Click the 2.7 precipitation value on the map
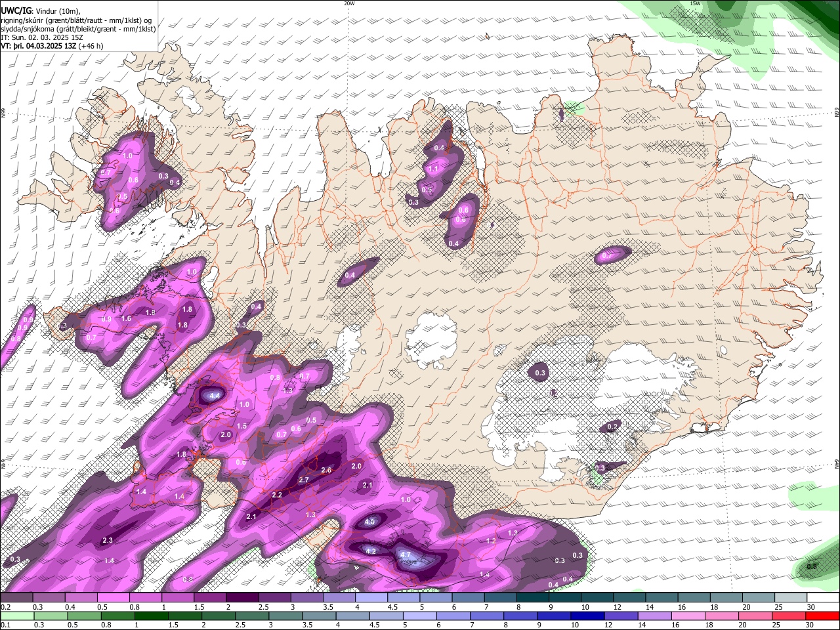Viewport: 840px width, 630px height. tap(304, 480)
